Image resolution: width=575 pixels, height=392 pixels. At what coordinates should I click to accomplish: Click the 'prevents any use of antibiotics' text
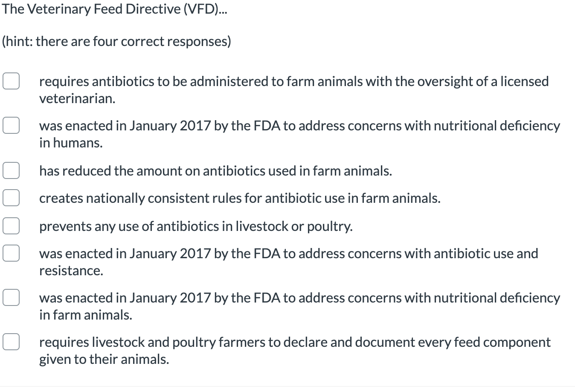[196, 226]
